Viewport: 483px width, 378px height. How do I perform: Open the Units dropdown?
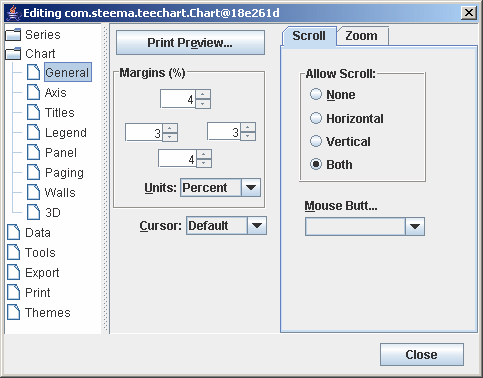[251, 188]
